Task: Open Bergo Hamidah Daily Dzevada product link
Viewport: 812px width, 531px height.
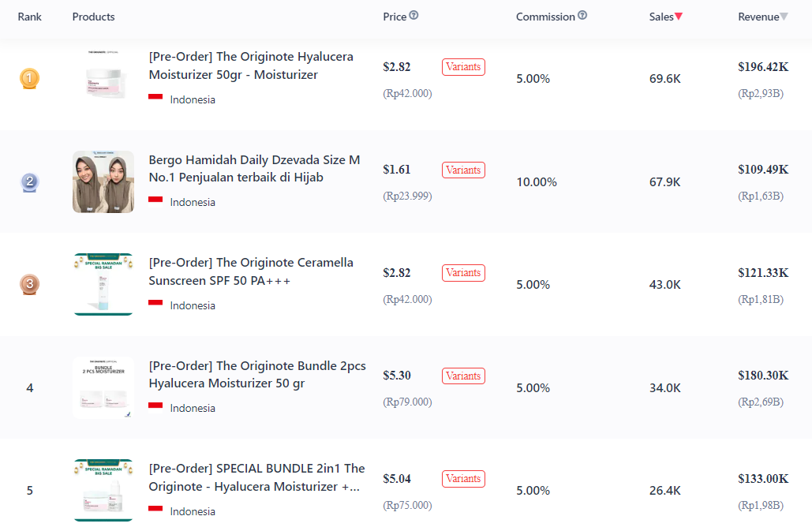Action: click(x=254, y=169)
